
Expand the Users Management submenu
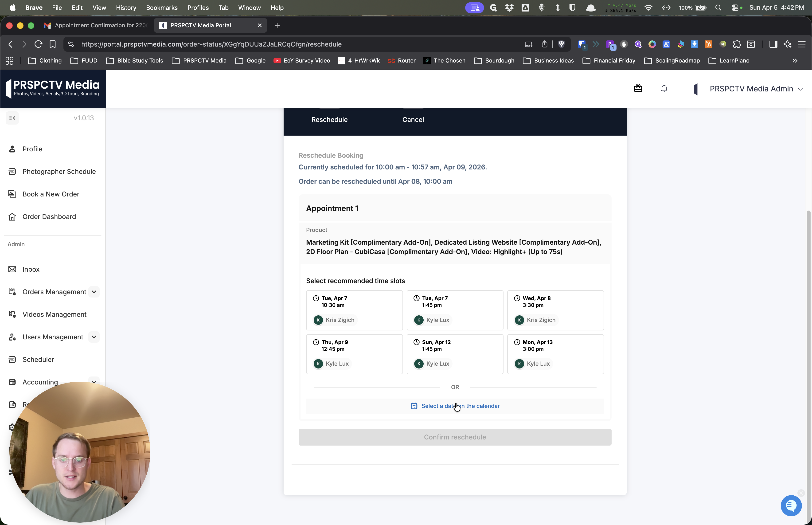(x=94, y=337)
